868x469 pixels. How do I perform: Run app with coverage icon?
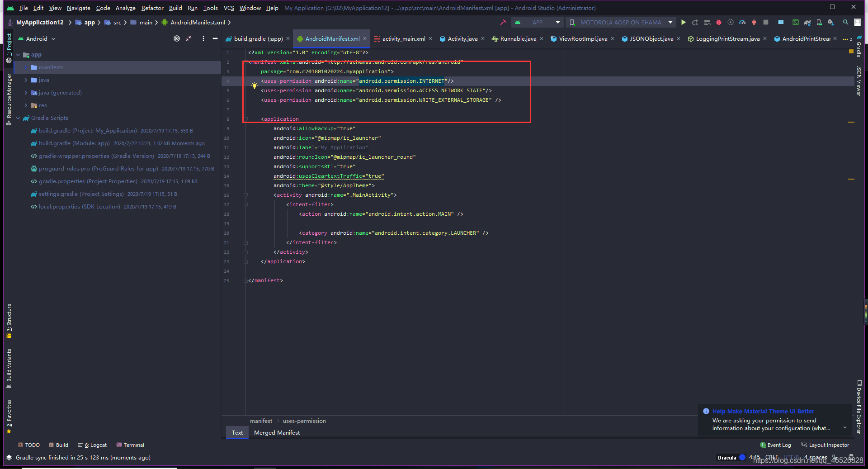(x=731, y=22)
